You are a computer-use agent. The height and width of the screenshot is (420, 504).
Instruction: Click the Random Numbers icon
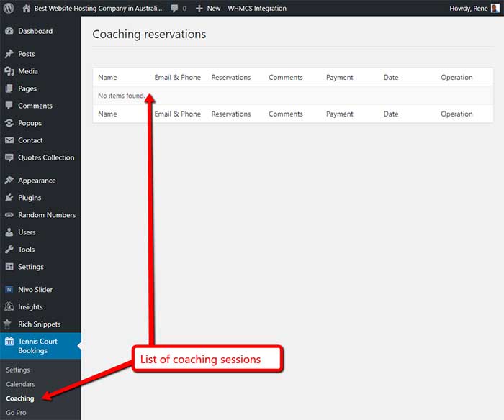9,215
